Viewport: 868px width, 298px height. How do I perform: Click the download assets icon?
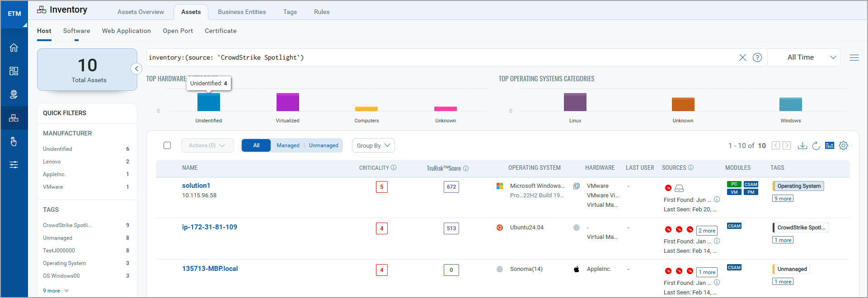802,145
